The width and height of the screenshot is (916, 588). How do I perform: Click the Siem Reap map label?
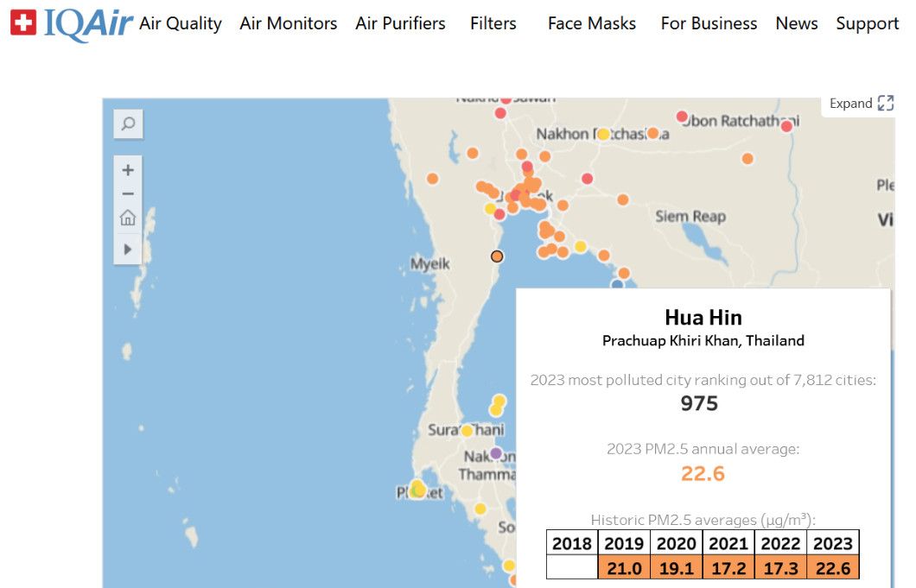[690, 217]
